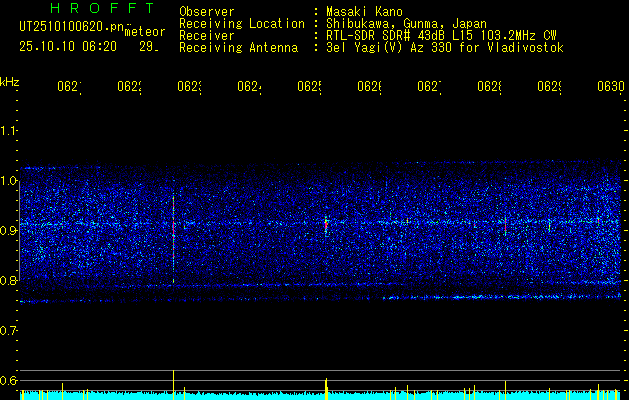The width and height of the screenshot is (629, 400).
Task: Click the meteor echo just after 0628
Action: 505,225
